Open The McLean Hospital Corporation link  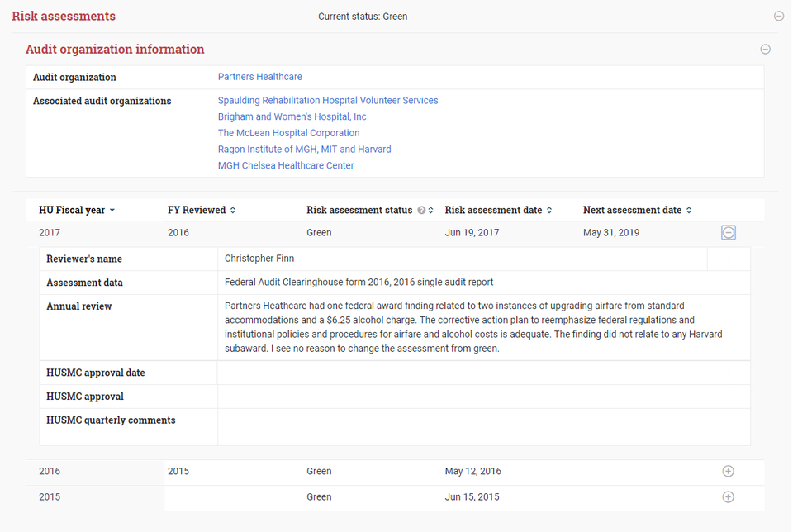(x=289, y=133)
